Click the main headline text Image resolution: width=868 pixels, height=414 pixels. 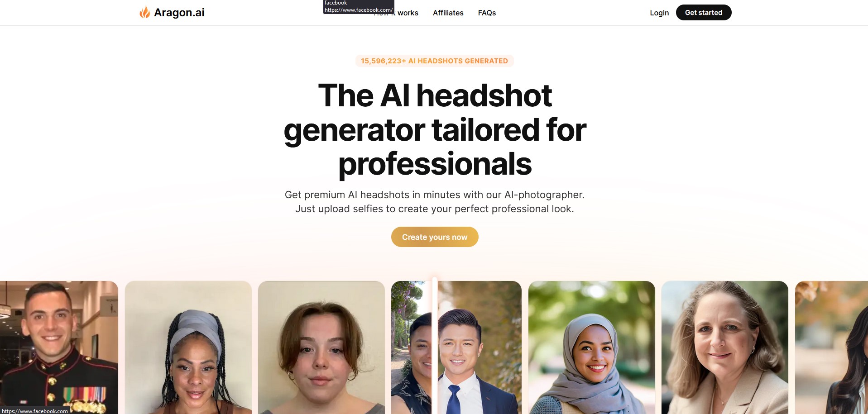click(x=435, y=129)
